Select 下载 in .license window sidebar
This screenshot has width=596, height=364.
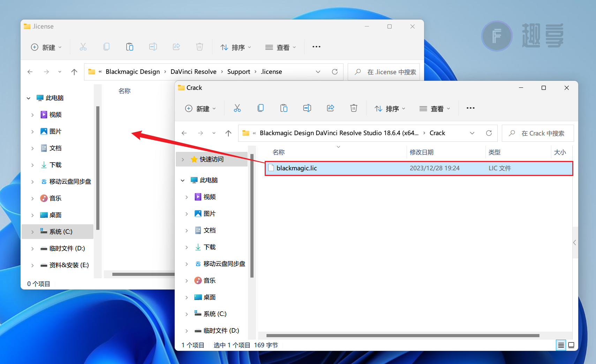pos(55,165)
